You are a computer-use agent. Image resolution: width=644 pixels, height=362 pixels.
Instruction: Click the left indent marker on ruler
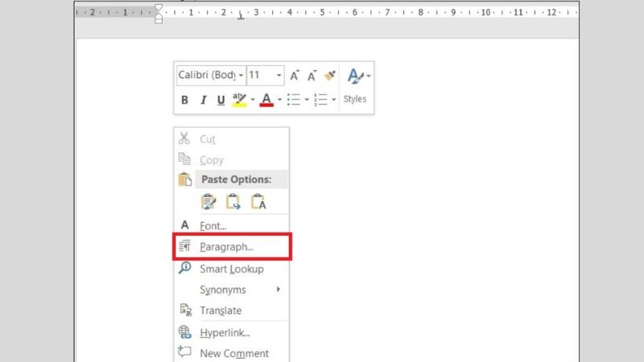click(x=159, y=21)
